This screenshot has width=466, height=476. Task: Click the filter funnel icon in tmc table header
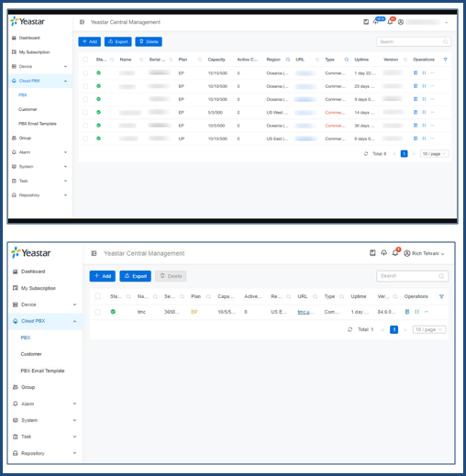coord(441,296)
